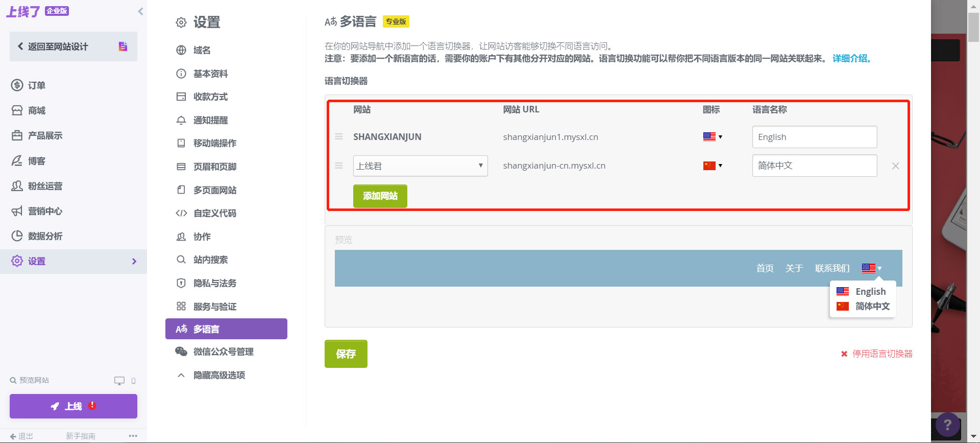Click the 订单 dollar-sign icon

coord(17,85)
